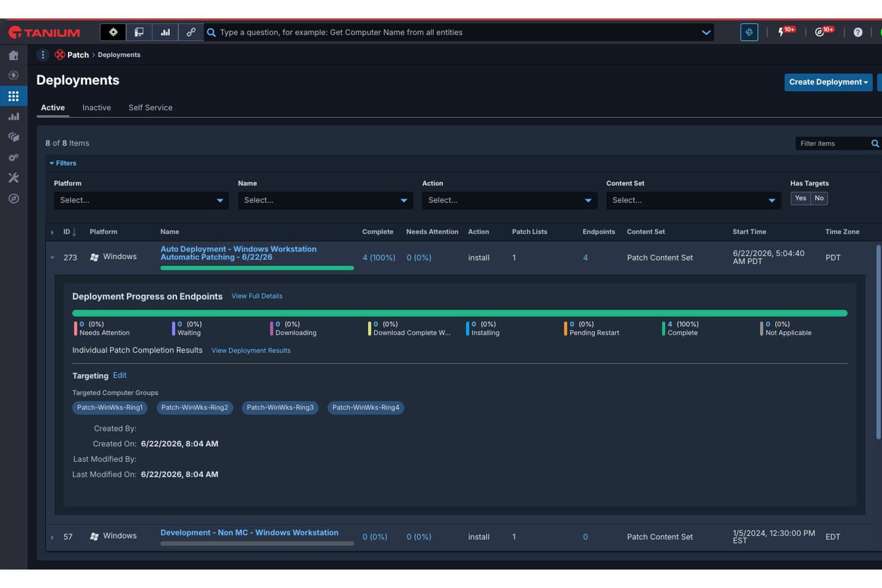This screenshot has height=588, width=882.
Task: Switch to the Inactive tab
Action: [97, 108]
